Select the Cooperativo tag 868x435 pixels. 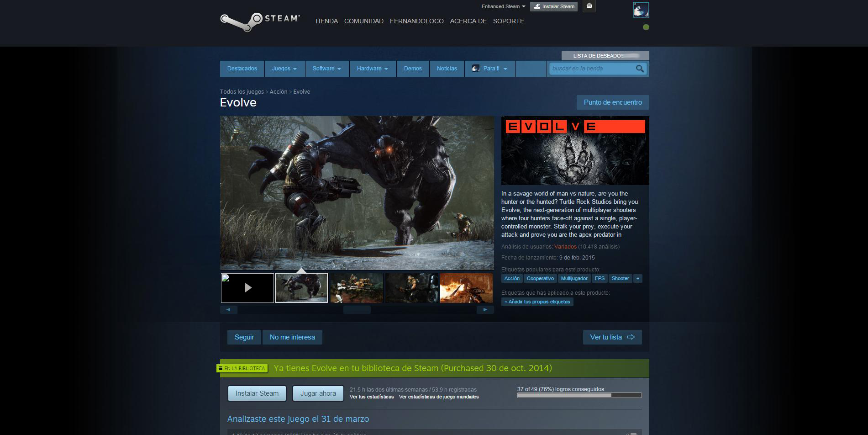click(540, 278)
